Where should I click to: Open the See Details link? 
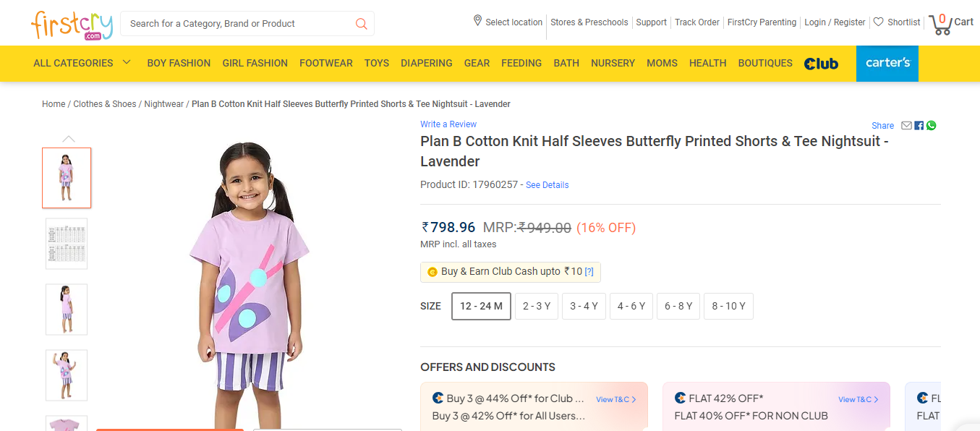[547, 185]
